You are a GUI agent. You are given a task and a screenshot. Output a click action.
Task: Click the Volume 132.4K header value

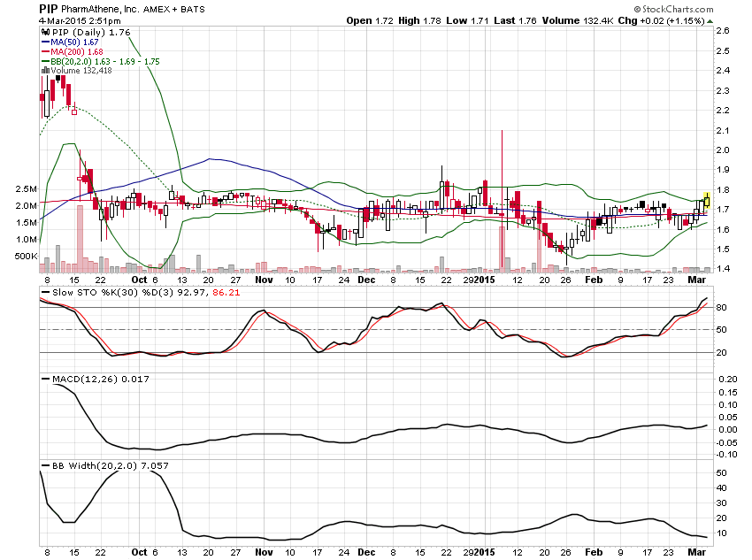click(x=578, y=20)
